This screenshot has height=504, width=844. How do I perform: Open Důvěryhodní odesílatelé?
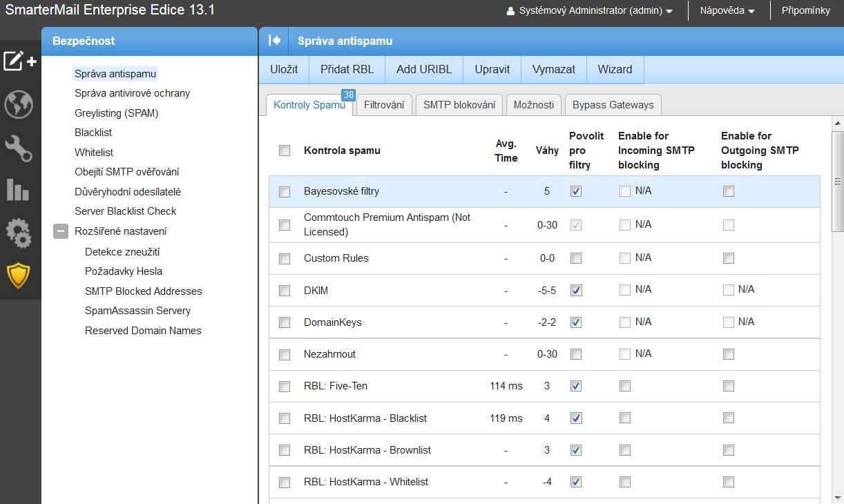click(x=128, y=192)
